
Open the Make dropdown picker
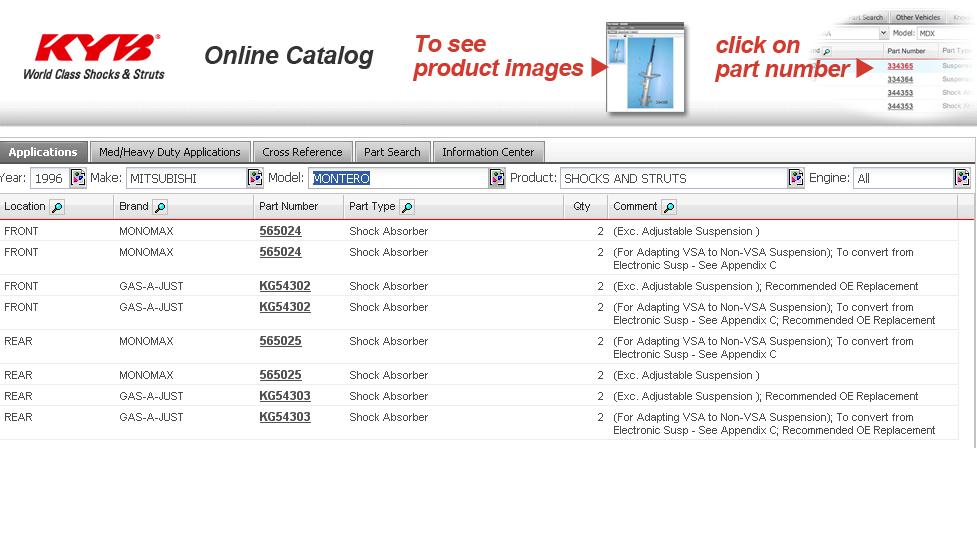click(255, 178)
